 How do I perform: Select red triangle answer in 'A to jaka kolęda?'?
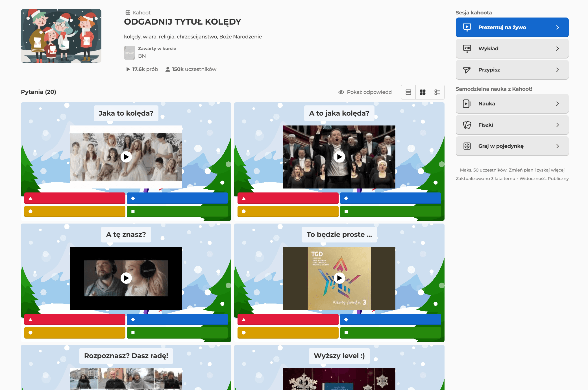[288, 198]
